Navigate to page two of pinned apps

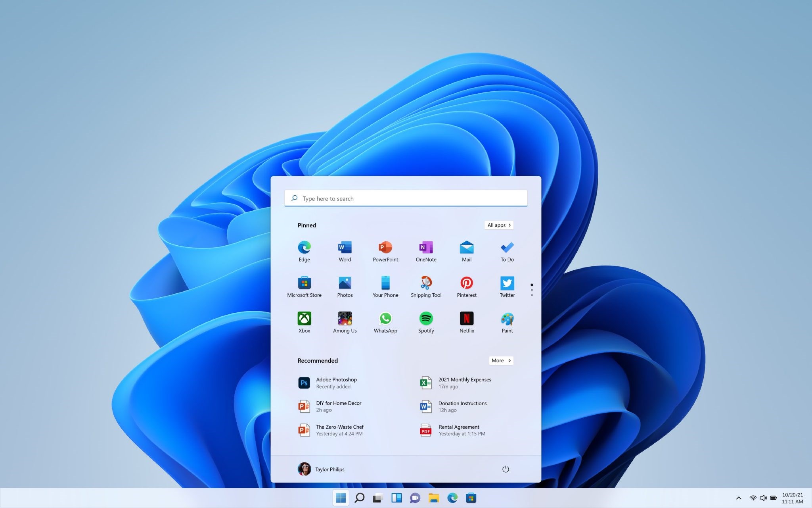click(x=531, y=290)
